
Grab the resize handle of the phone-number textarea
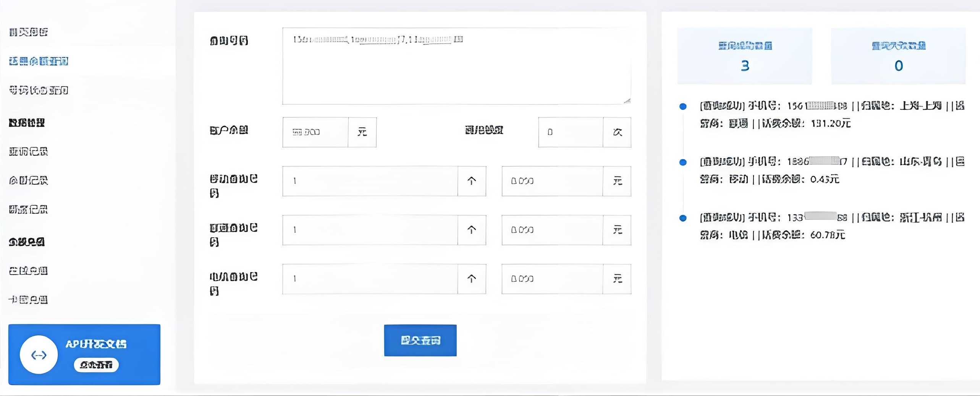[627, 101]
